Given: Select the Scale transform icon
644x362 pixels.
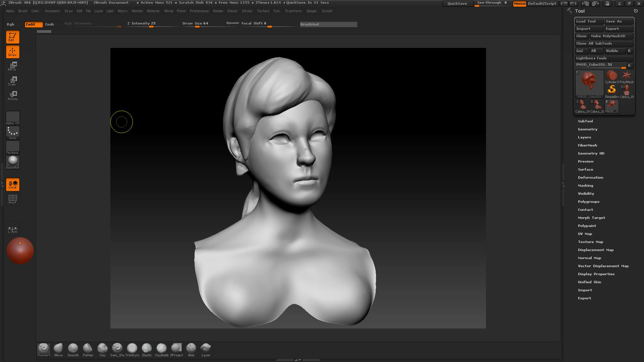Looking at the screenshot, I should (x=13, y=81).
